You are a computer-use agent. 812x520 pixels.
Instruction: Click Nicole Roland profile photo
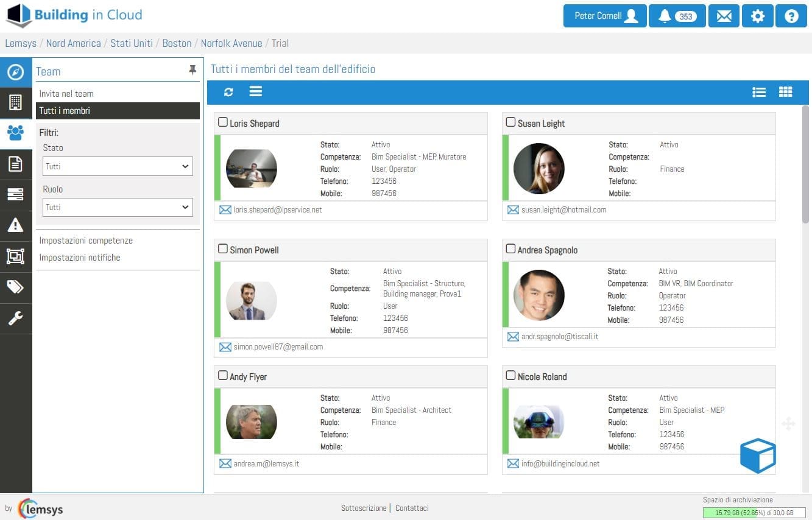coord(539,422)
